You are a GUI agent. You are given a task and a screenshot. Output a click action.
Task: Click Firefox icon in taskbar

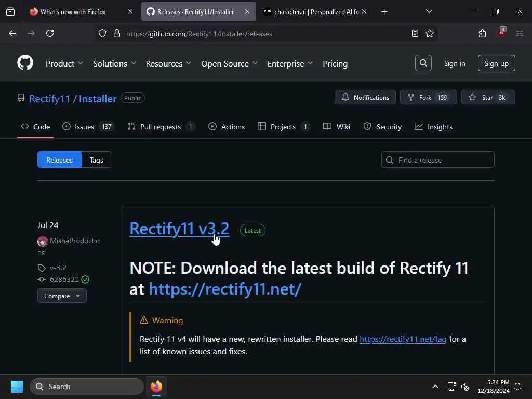click(156, 387)
